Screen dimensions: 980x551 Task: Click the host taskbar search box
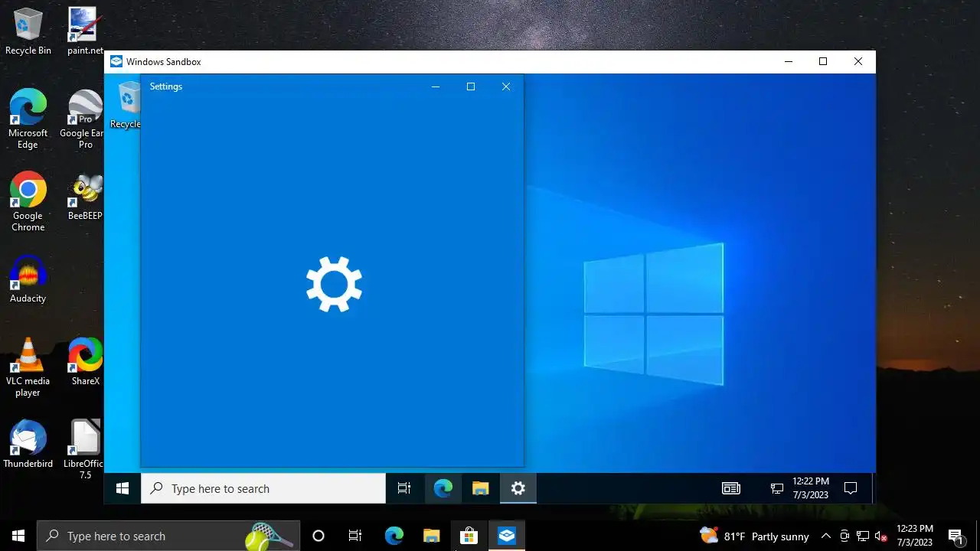(x=168, y=536)
